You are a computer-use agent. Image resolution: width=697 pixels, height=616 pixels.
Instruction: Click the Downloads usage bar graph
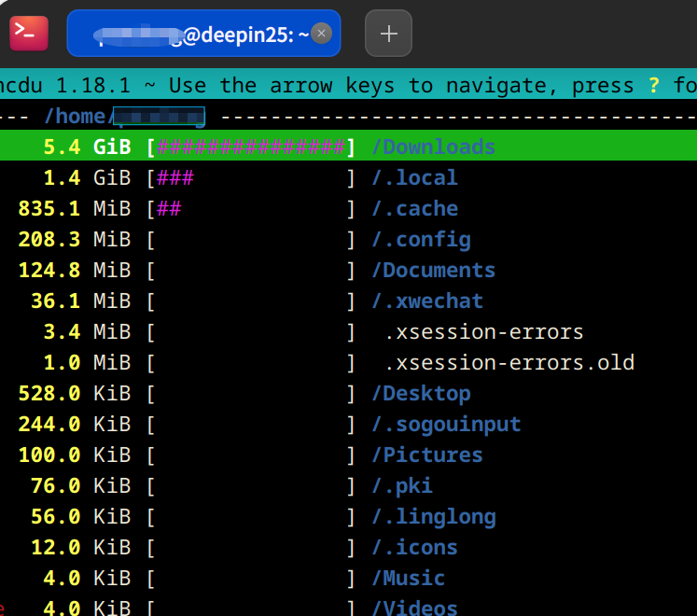point(251,147)
